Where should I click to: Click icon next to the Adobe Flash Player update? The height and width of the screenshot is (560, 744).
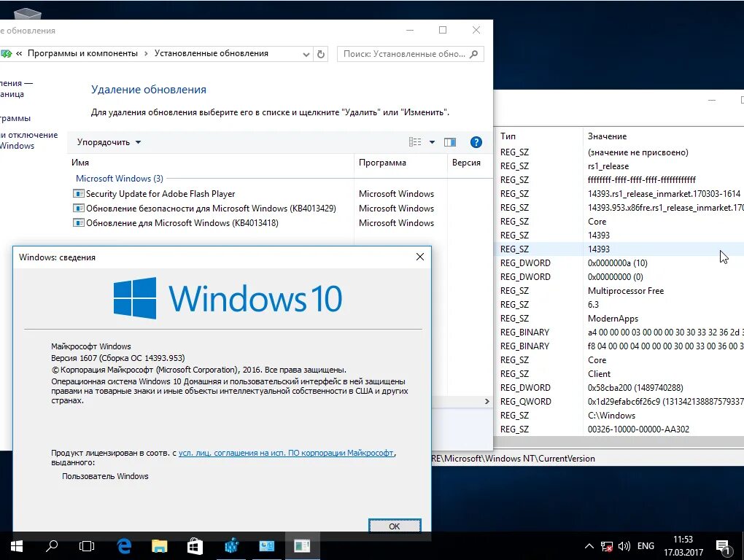tap(78, 193)
